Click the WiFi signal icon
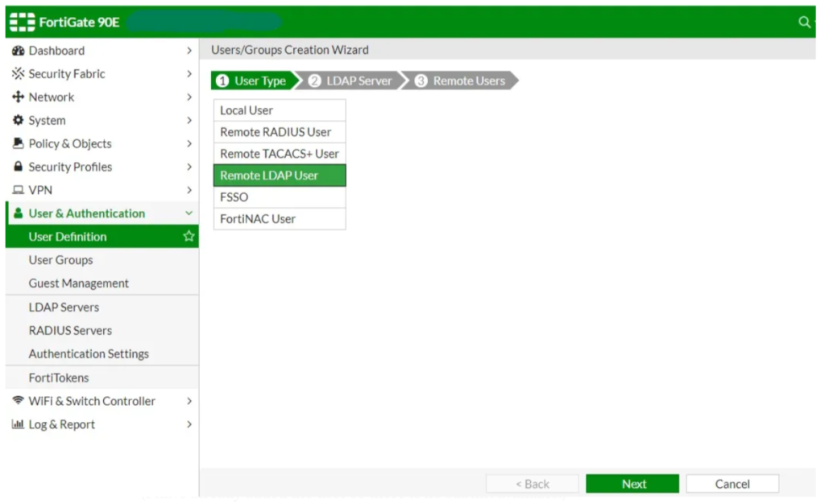 (x=18, y=400)
